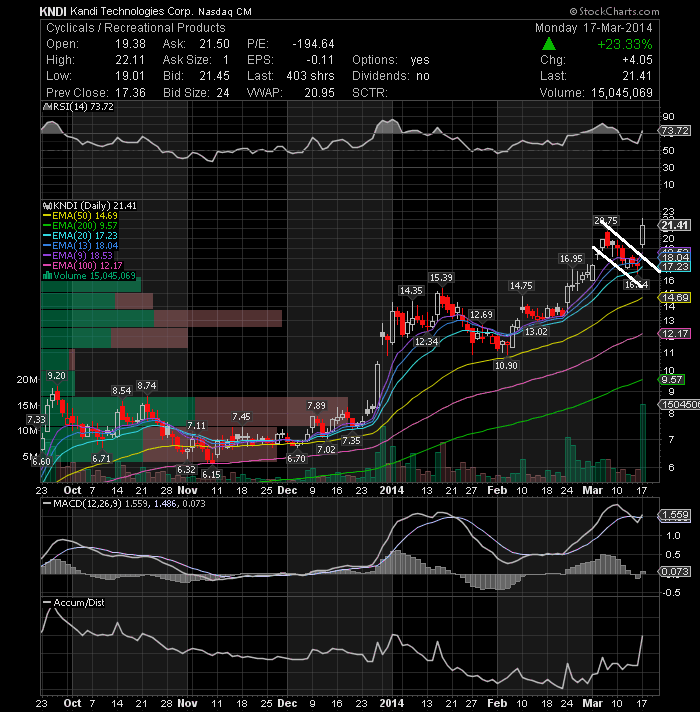Click the pink EMA(100) 12.17 legend entry
The width and height of the screenshot is (700, 712).
[83, 266]
